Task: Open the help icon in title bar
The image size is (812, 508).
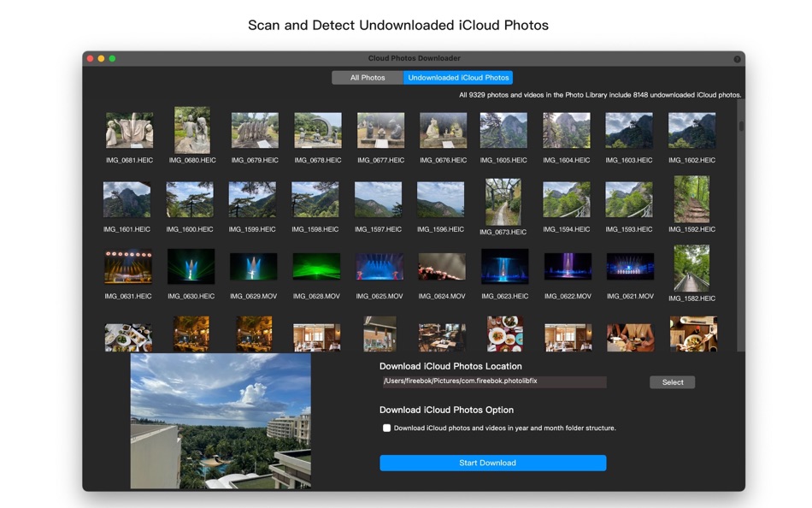Action: (x=737, y=59)
